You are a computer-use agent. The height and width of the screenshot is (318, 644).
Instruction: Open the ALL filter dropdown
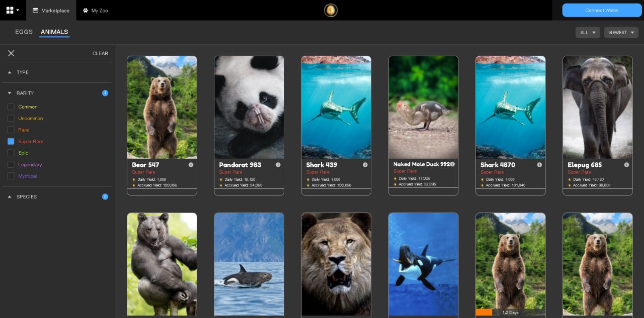click(x=588, y=33)
